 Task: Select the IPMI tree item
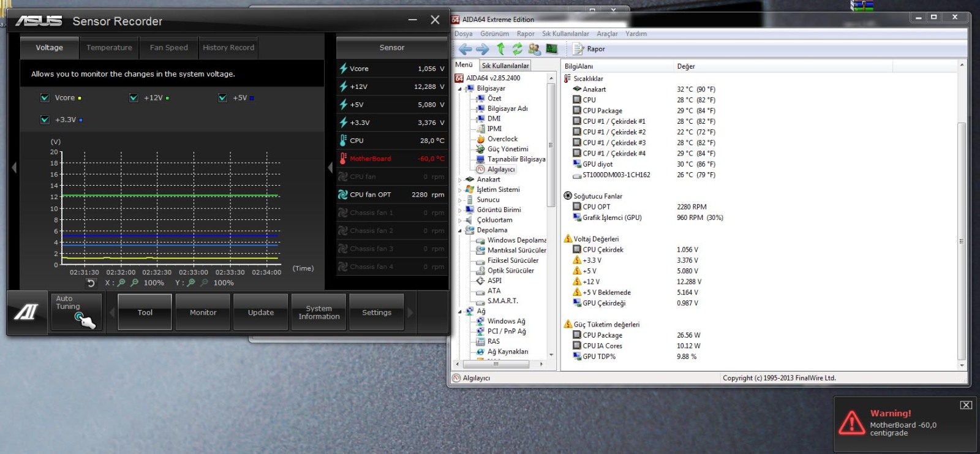tap(494, 129)
